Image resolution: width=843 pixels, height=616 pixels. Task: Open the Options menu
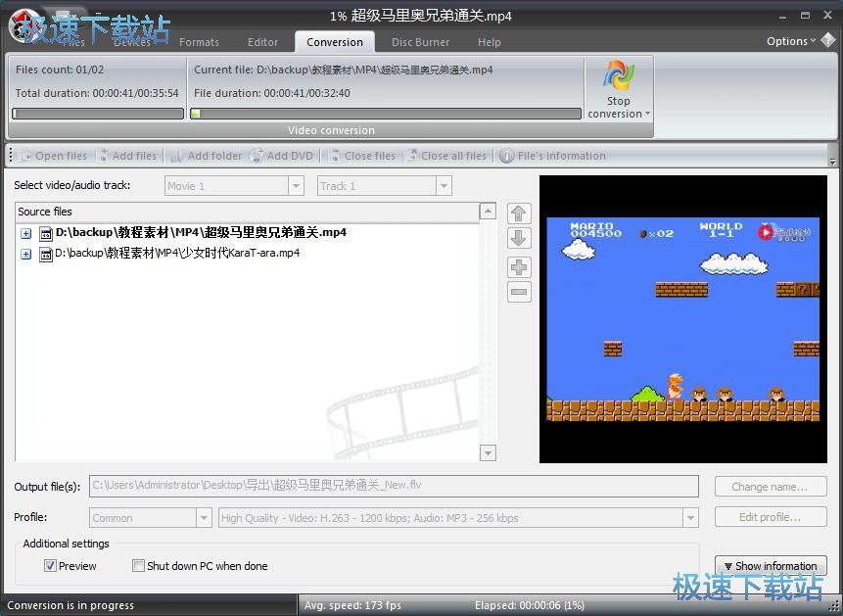(x=791, y=41)
